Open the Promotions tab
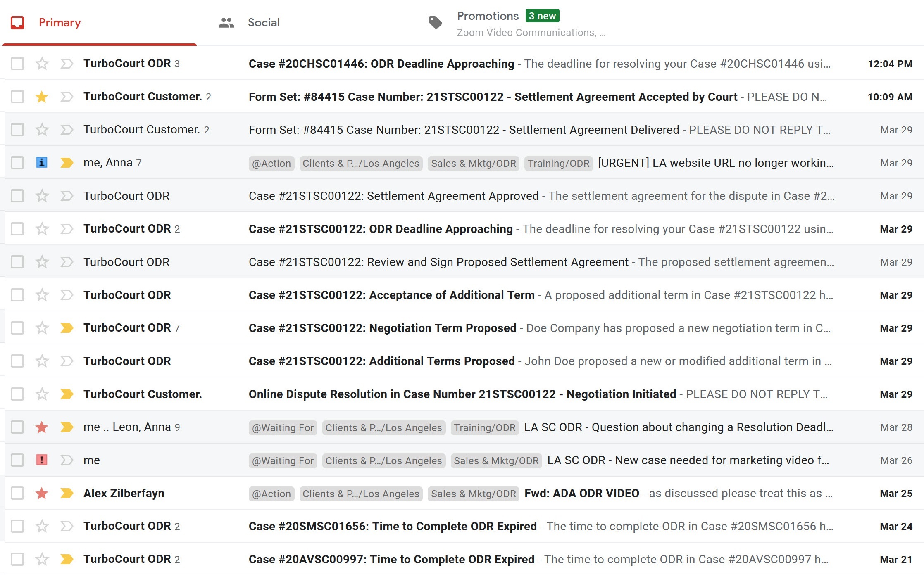Screen dimensions: 924x579 pos(488,17)
